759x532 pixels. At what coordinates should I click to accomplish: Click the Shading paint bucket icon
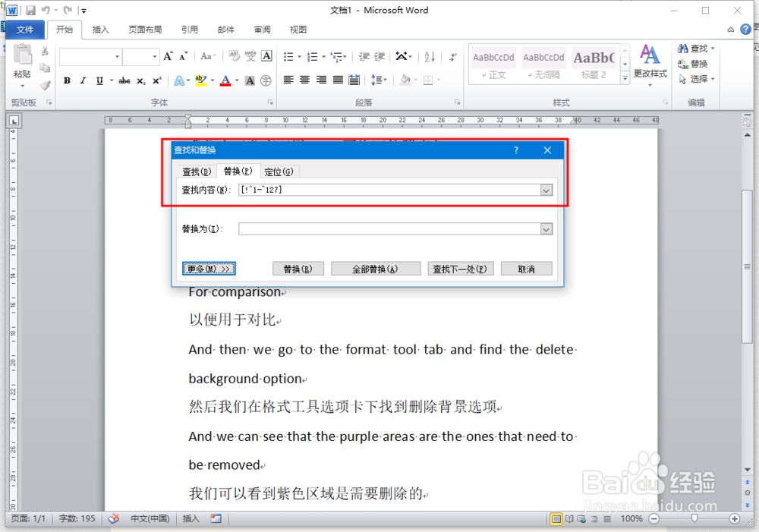coord(405,80)
